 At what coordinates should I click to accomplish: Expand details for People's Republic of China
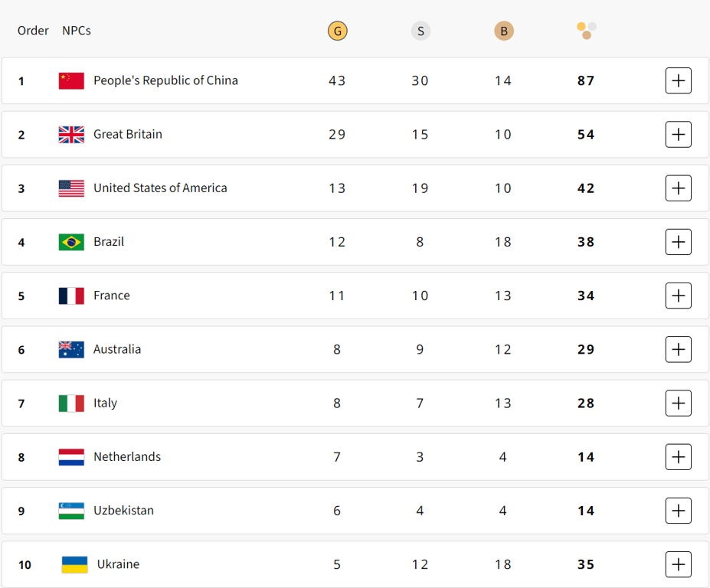tap(678, 80)
